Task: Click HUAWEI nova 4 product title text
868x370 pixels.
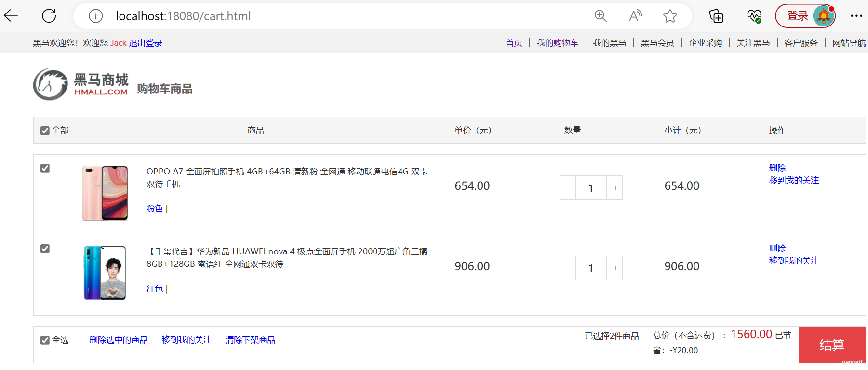Action: [x=287, y=258]
